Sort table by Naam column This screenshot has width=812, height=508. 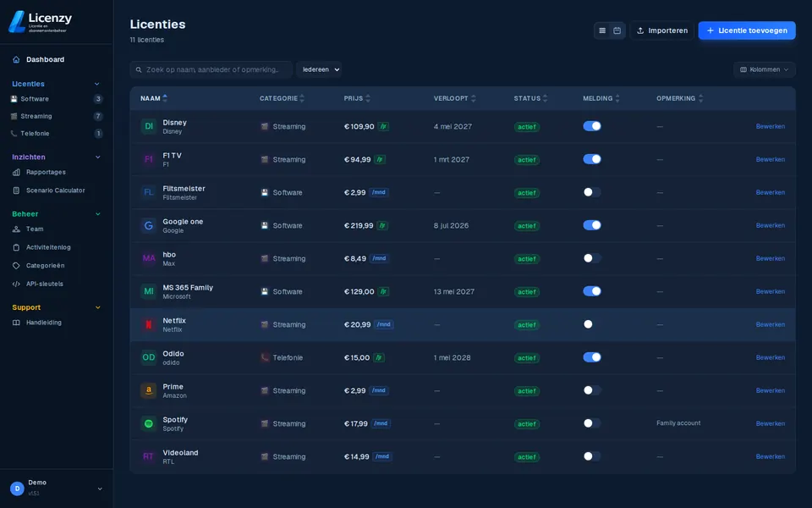click(x=154, y=98)
